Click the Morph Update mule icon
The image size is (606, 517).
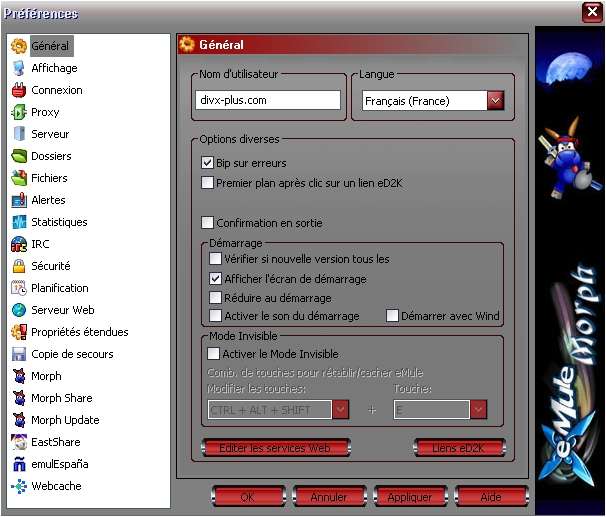pyautogui.click(x=19, y=420)
